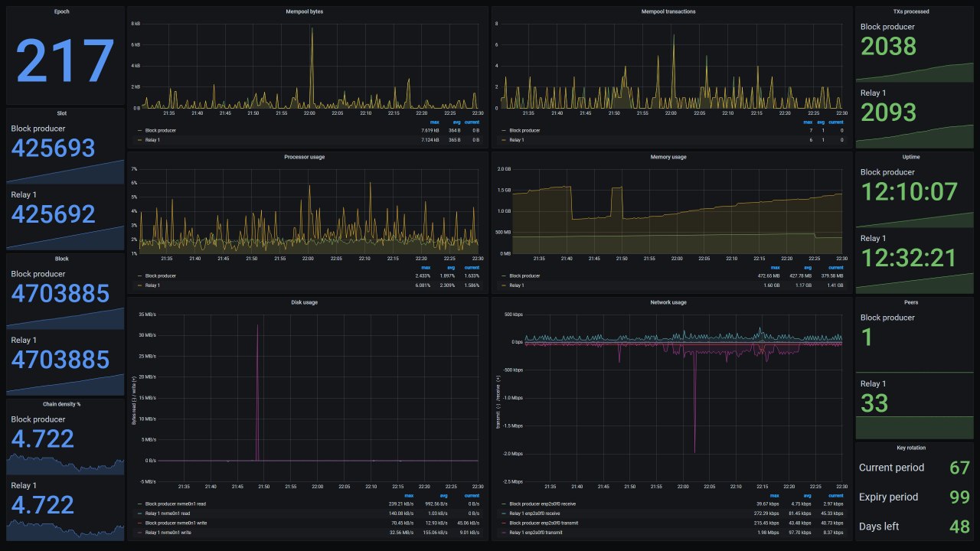
Task: Toggle Relay 1 enp2s0f0 transmit series
Action: click(534, 532)
